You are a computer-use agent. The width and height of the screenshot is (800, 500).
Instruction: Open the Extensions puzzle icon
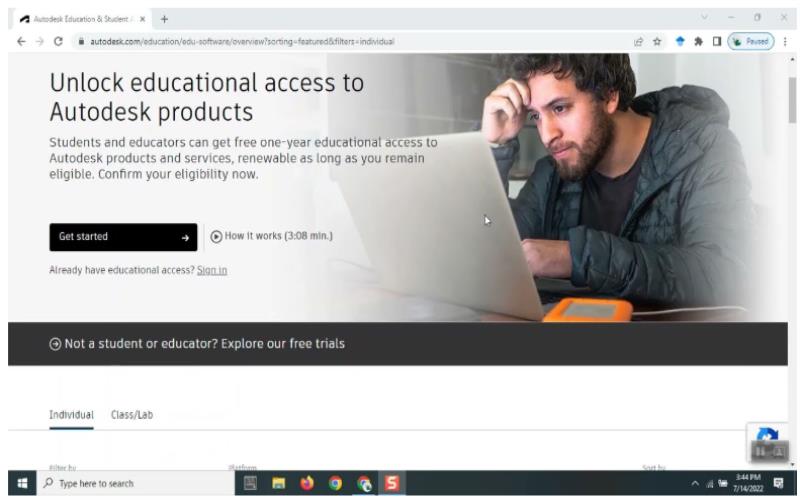tap(698, 42)
